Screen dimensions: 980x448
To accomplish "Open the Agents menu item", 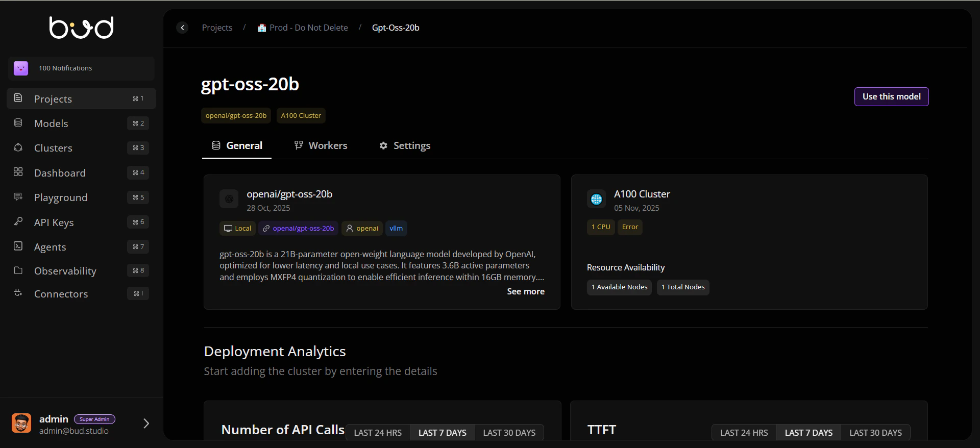I will tap(81, 246).
